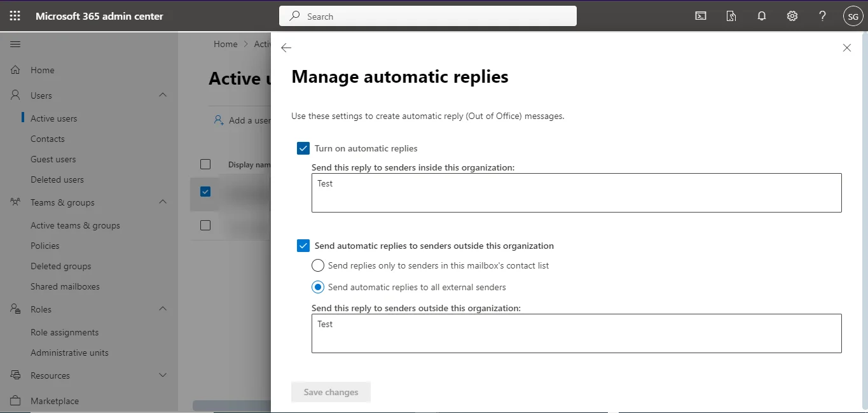
Task: Uncheck Send automatic replies to senders outside
Action: tap(303, 246)
